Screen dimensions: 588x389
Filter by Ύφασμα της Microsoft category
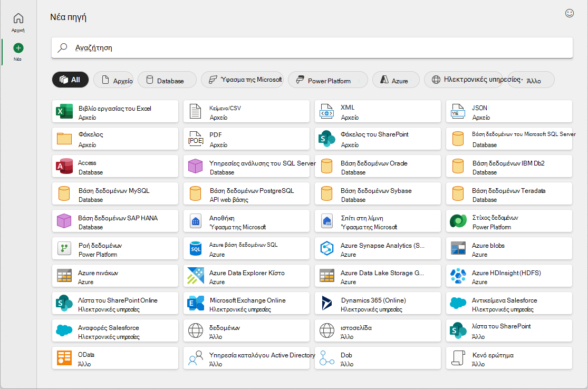242,80
